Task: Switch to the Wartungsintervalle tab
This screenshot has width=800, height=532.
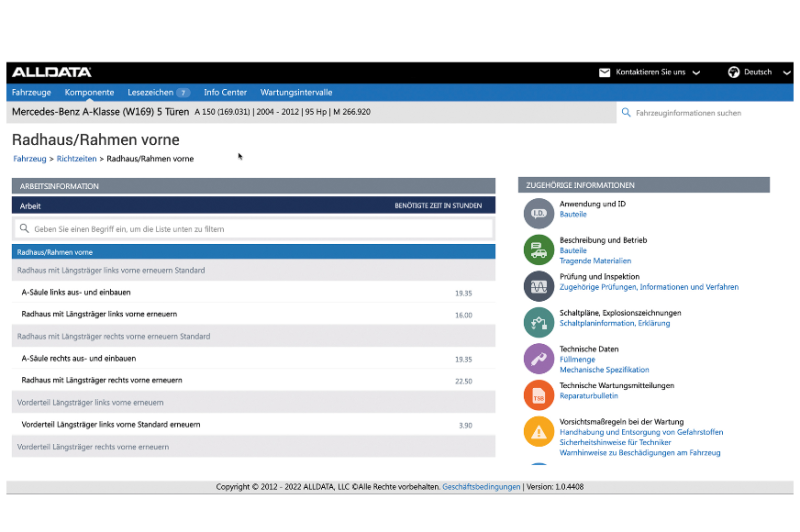Action: [296, 92]
